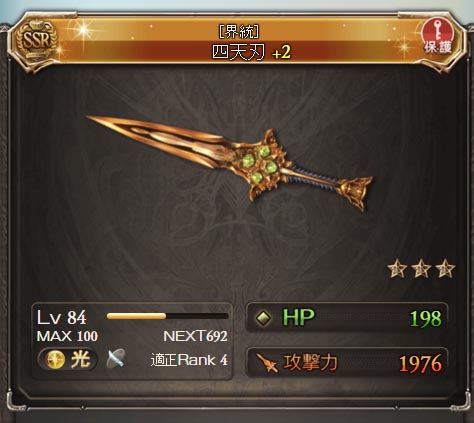Click the MAX 100 level cap text
Image resolution: width=474 pixels, height=423 pixels.
click(67, 336)
